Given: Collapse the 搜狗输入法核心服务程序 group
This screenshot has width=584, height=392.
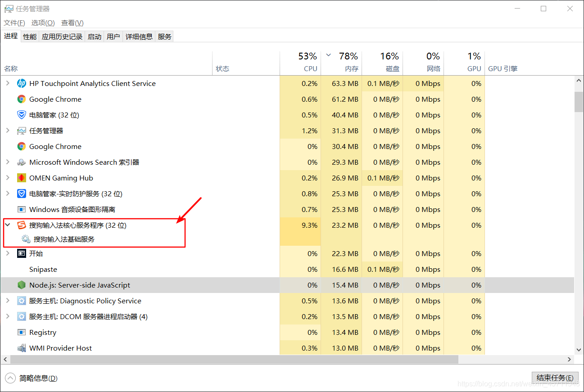Looking at the screenshot, I should (8, 225).
